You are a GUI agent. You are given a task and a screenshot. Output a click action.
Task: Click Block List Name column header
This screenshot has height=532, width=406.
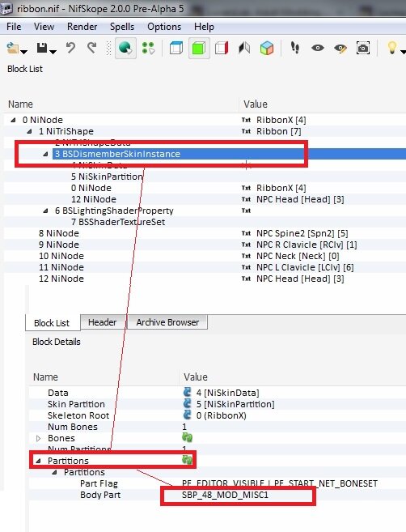[20, 104]
